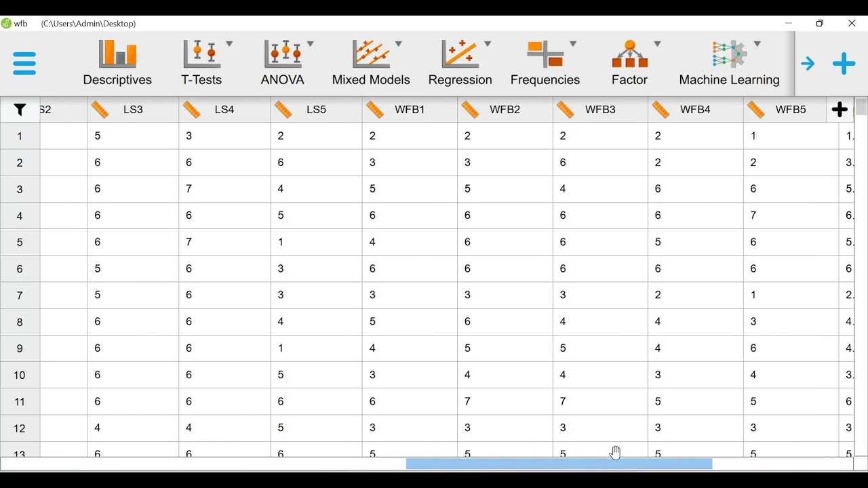Restore down the wfb window

click(821, 24)
